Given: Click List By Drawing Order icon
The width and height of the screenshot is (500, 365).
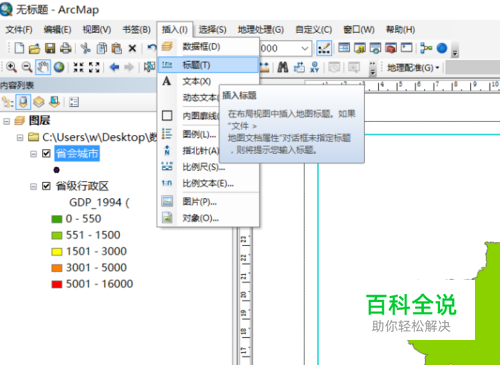Looking at the screenshot, I should click(x=7, y=102).
